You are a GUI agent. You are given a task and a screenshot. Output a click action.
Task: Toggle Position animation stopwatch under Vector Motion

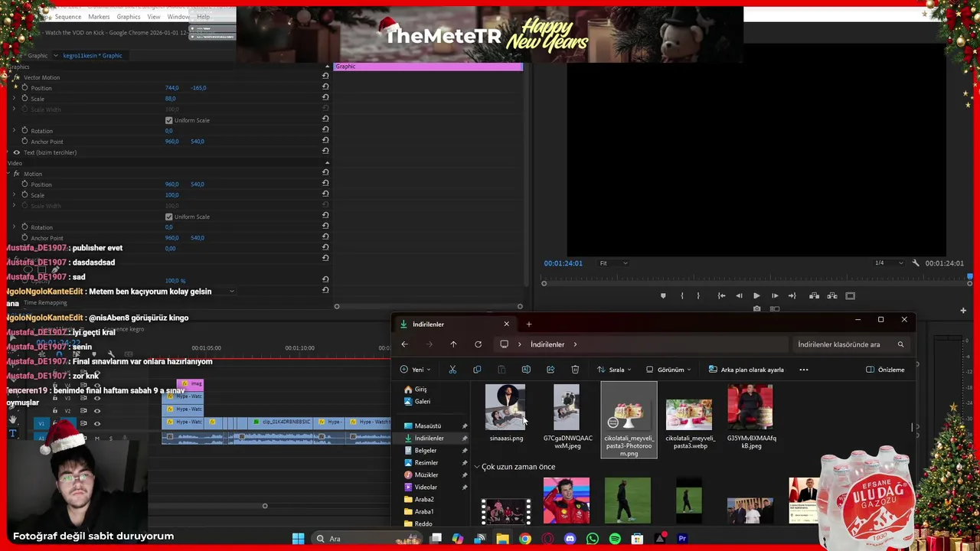(24, 88)
